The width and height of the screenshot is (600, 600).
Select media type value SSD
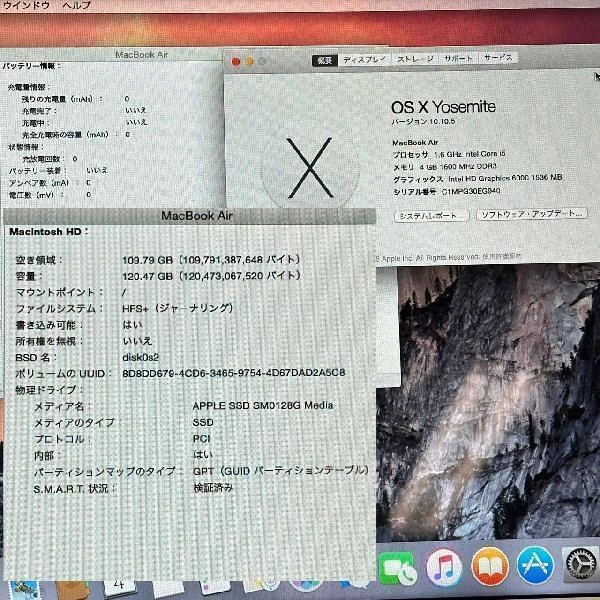(203, 422)
